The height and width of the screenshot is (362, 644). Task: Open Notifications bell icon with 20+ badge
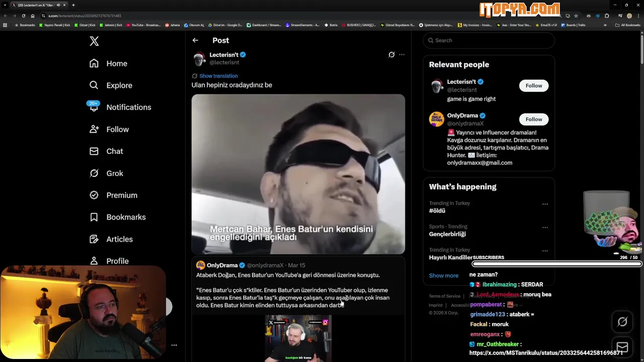tap(94, 107)
